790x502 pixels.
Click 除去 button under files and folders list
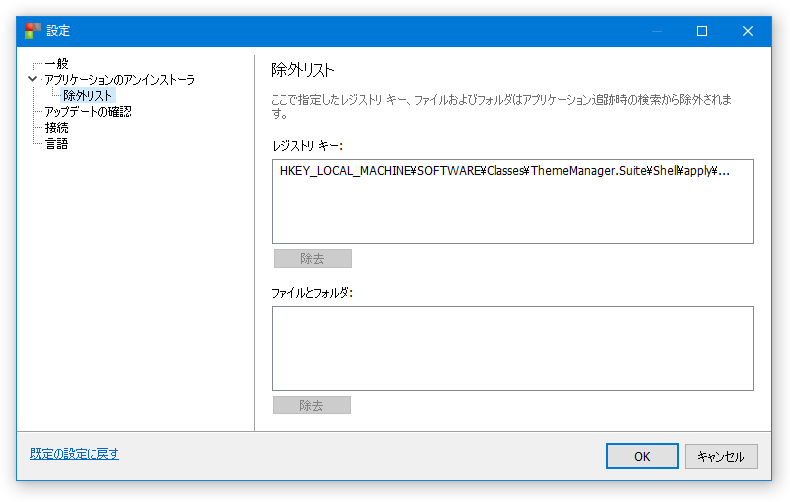(x=312, y=405)
